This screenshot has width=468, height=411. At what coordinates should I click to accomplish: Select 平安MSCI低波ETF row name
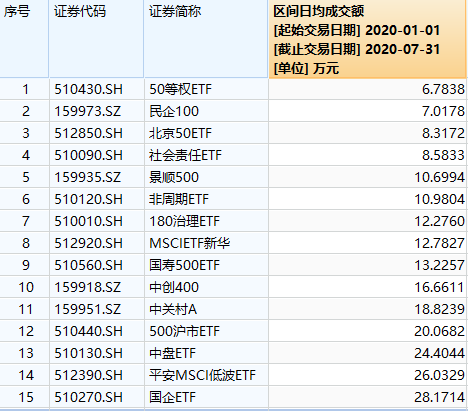coord(206,375)
